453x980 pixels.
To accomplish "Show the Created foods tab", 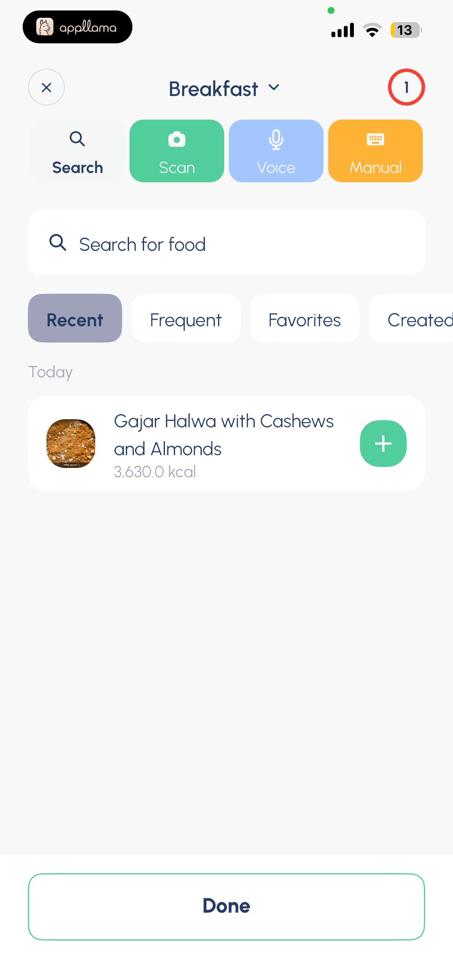I will pyautogui.click(x=411, y=320).
